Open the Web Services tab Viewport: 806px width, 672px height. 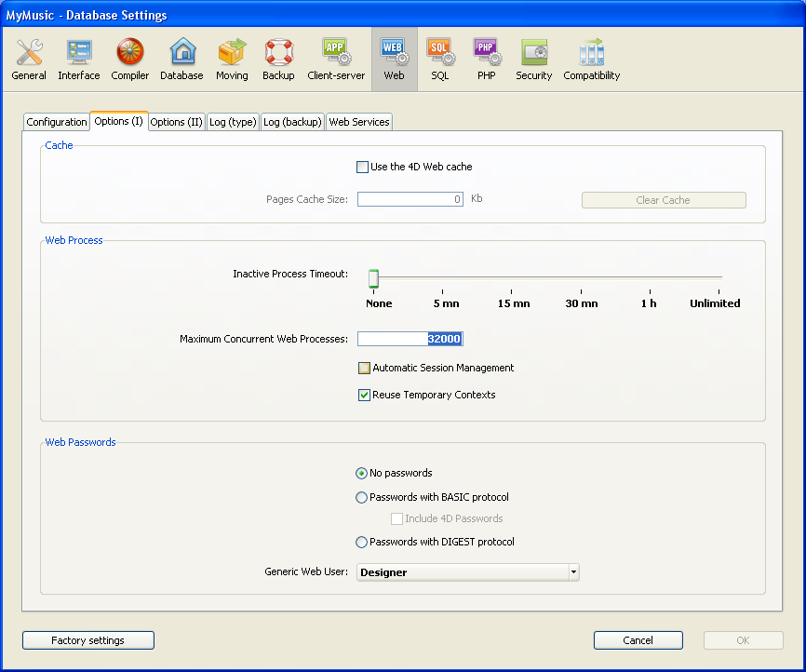click(x=359, y=123)
